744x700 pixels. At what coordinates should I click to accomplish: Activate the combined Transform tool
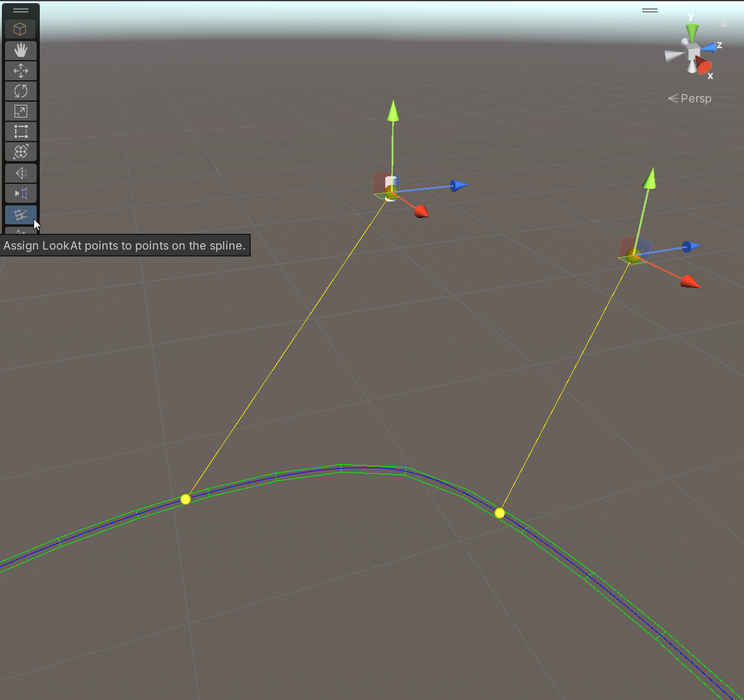click(x=21, y=151)
